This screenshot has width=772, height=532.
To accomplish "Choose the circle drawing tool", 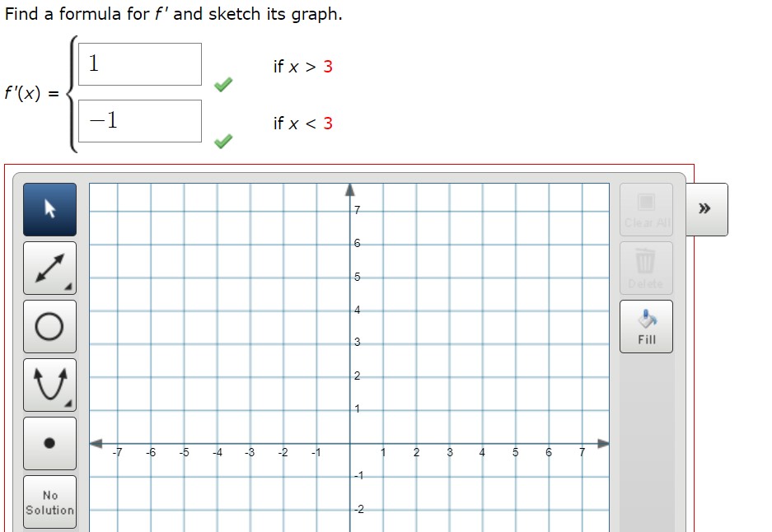I will [50, 326].
